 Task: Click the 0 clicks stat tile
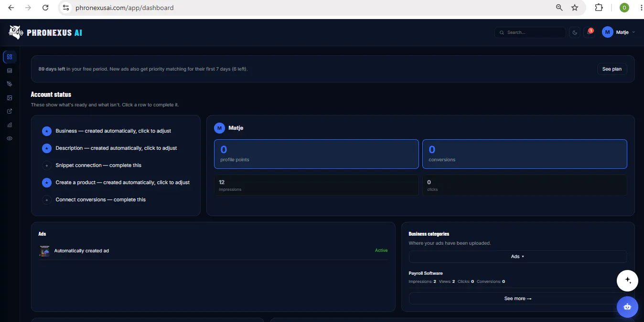(x=525, y=185)
